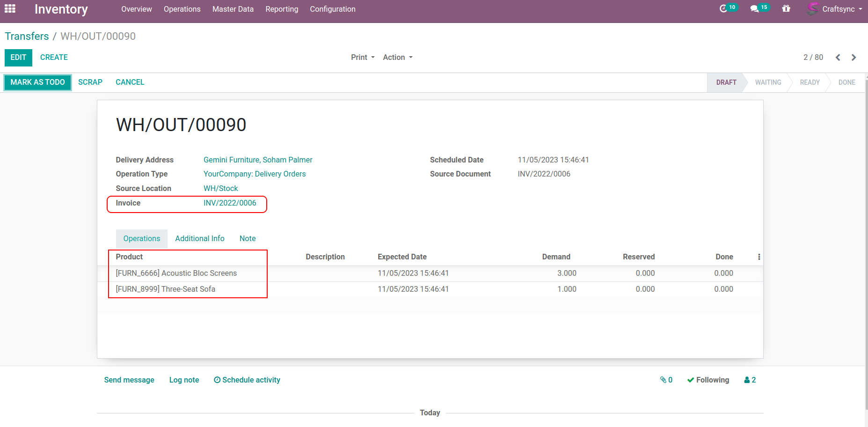Image resolution: width=868 pixels, height=427 pixels.
Task: Open the activities clock icon
Action: click(x=723, y=9)
